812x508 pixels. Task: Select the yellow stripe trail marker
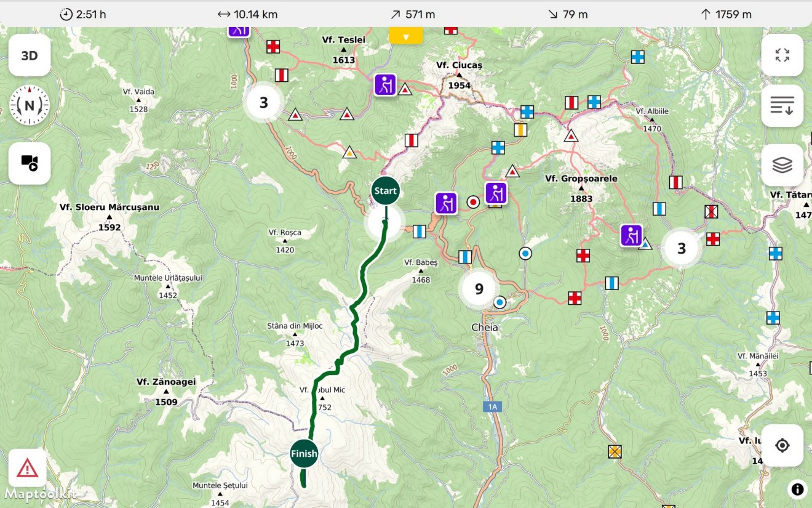pyautogui.click(x=520, y=130)
